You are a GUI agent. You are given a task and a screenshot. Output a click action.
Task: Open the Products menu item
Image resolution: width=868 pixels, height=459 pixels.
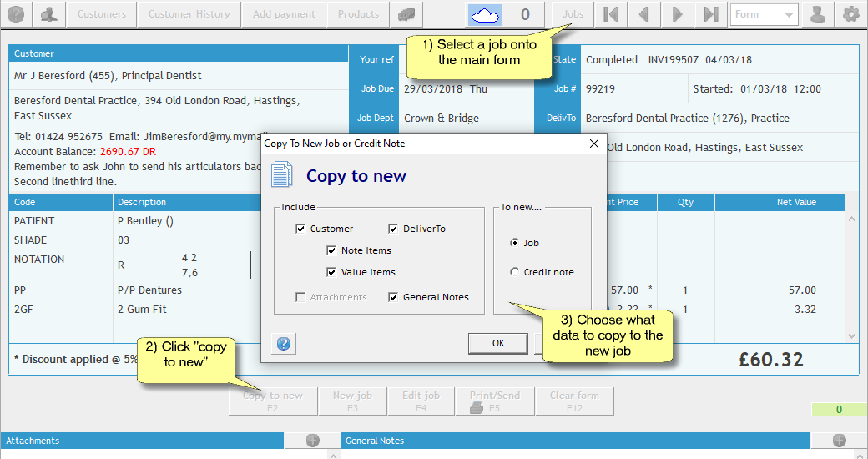(x=358, y=14)
